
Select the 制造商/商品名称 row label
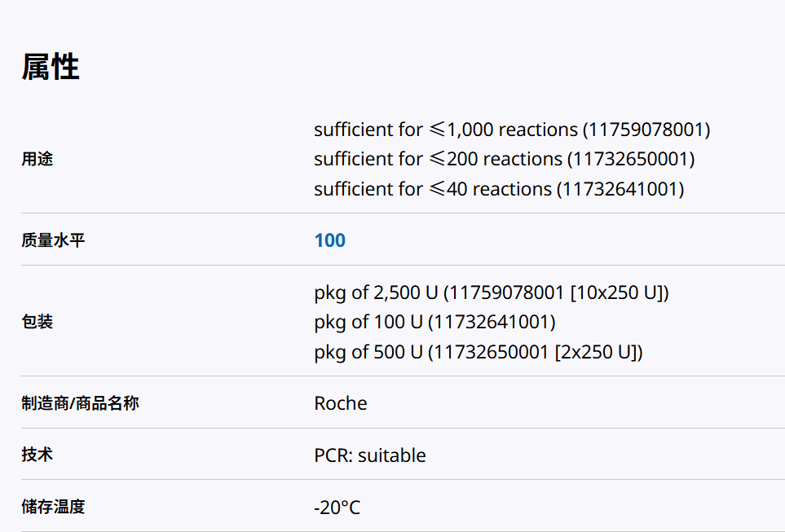click(x=80, y=403)
